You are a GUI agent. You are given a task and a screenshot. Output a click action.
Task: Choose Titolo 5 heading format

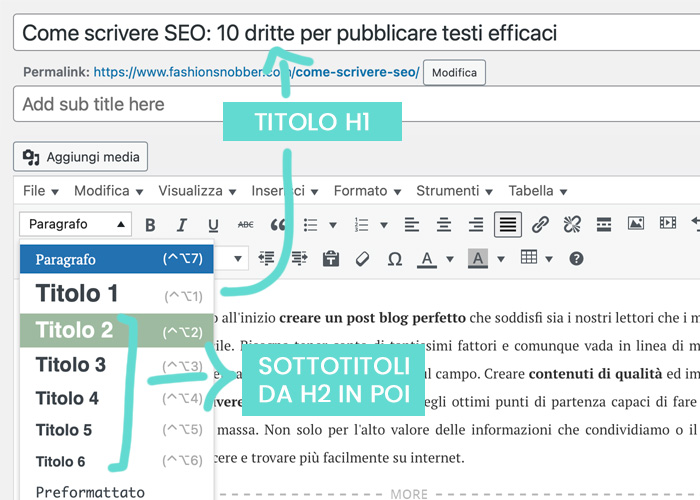tap(117, 430)
